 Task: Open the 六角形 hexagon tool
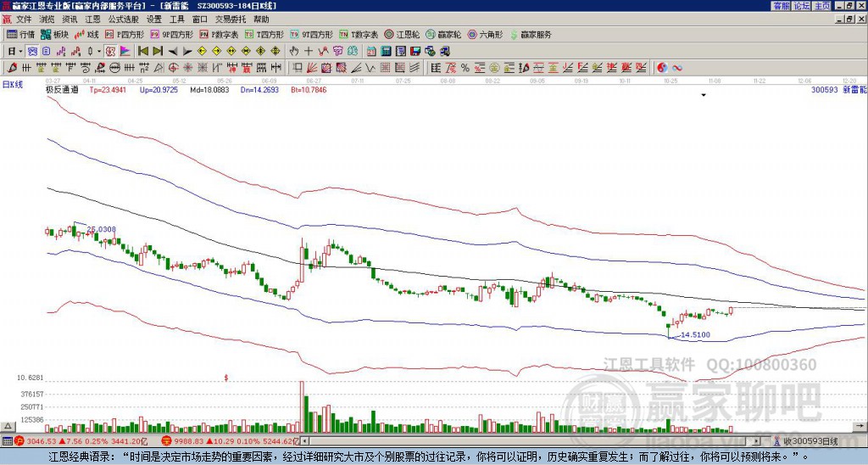(x=485, y=34)
